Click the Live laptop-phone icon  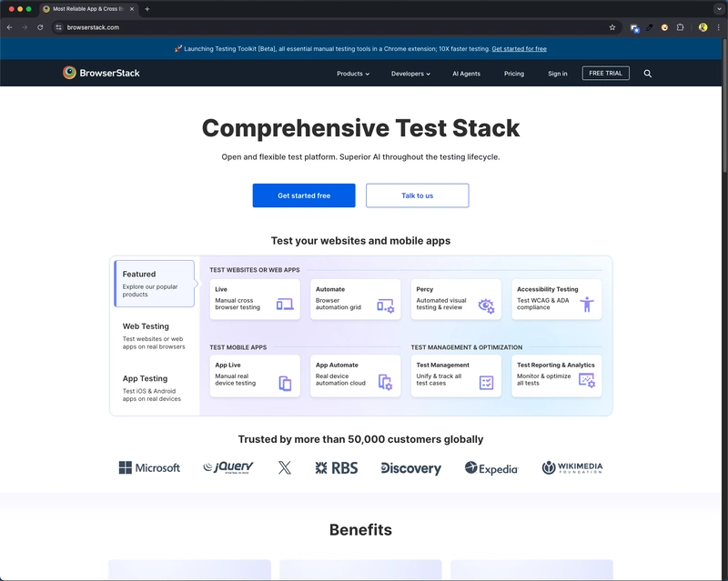pos(285,305)
